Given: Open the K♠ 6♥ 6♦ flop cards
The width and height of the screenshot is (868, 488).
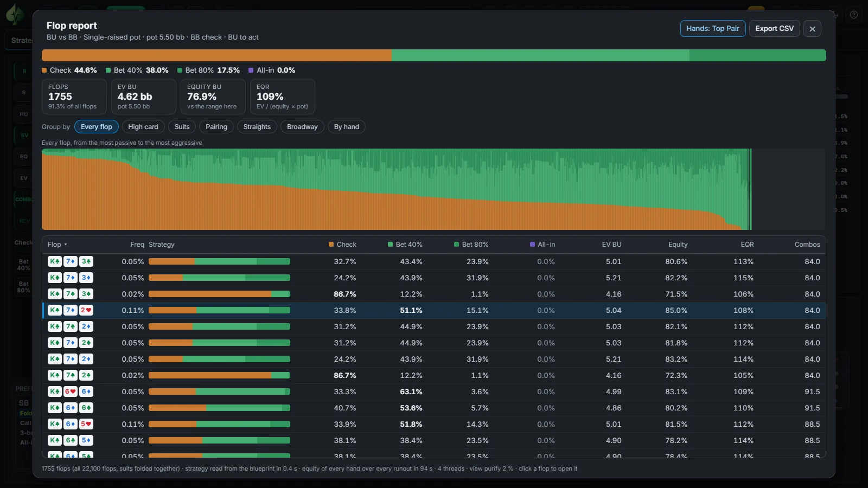Looking at the screenshot, I should tap(71, 391).
